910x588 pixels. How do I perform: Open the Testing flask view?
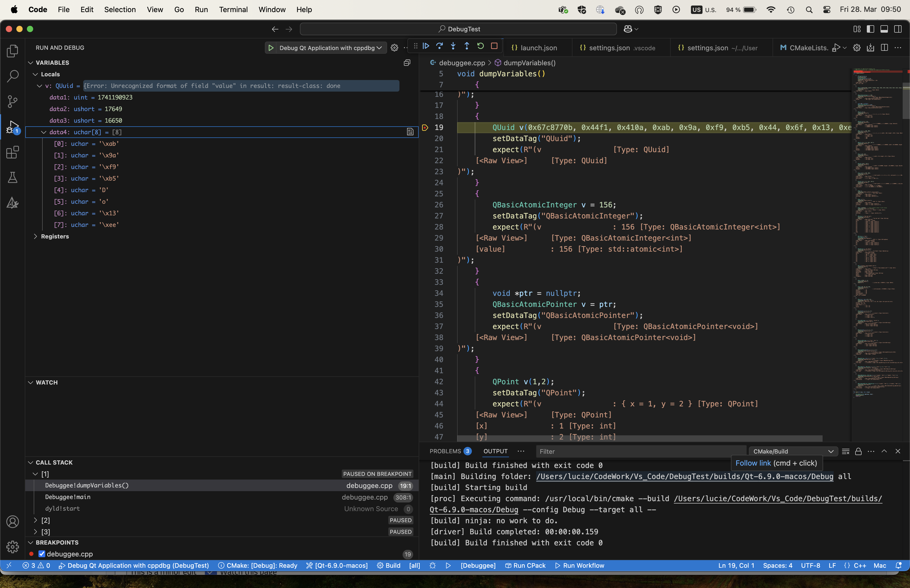(x=13, y=177)
